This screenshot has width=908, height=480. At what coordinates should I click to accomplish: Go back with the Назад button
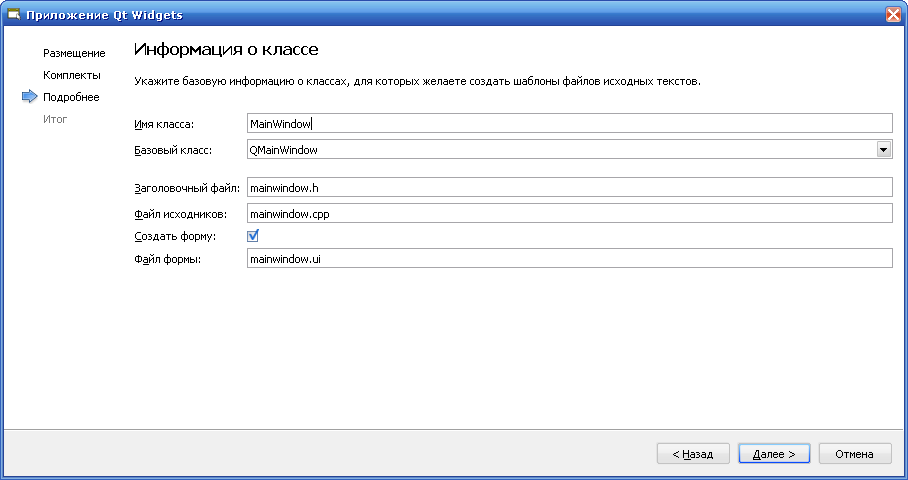pyautogui.click(x=693, y=454)
